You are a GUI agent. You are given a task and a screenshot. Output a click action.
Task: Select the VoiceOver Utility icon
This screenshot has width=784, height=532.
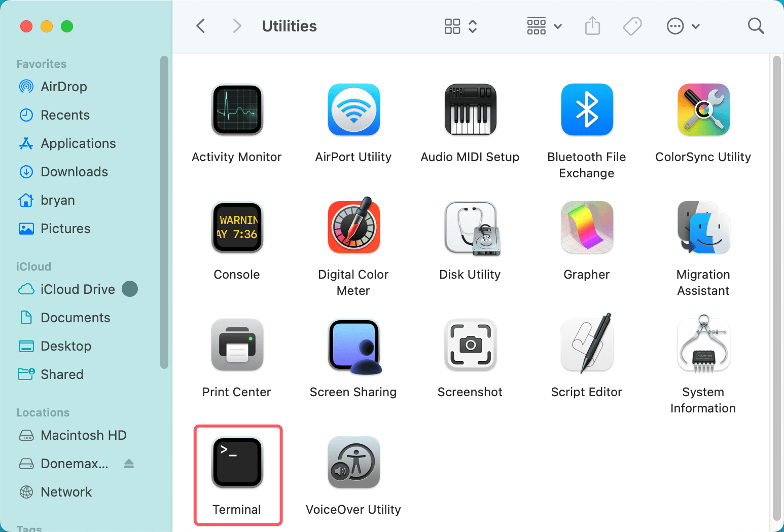[x=354, y=463]
